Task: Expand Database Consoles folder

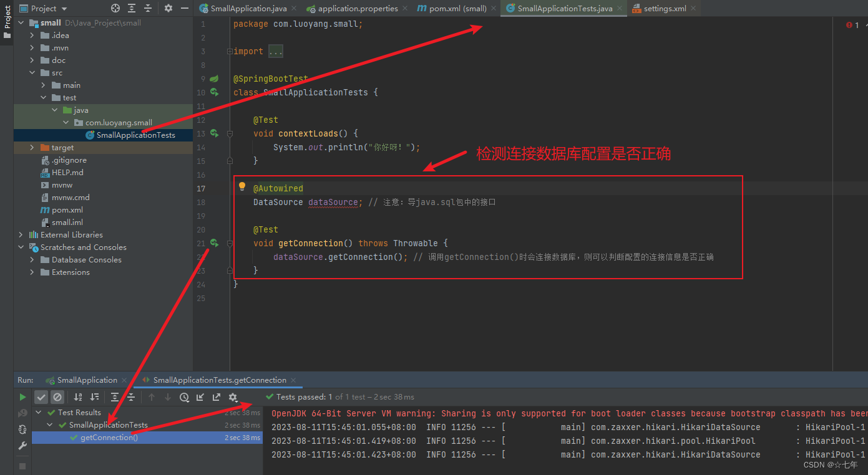Action: point(32,260)
